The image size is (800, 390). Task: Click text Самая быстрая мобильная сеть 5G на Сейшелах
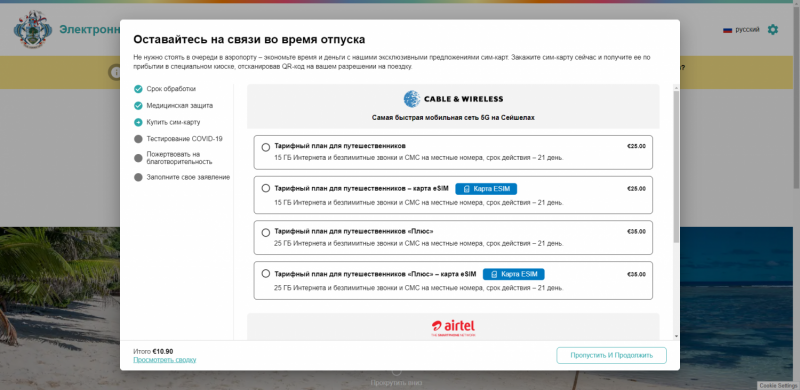tap(453, 117)
